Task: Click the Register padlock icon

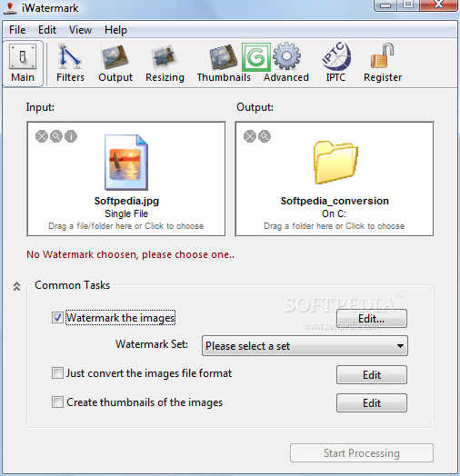Action: click(383, 64)
